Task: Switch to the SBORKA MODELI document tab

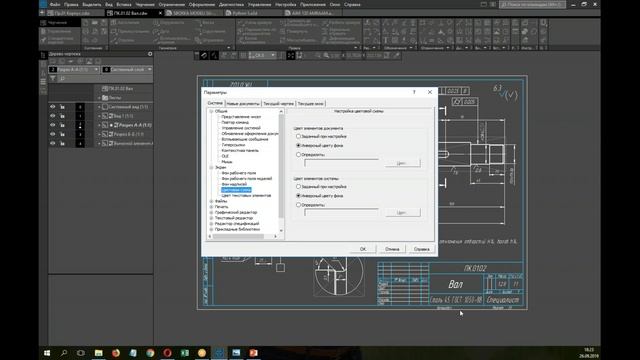Action: pos(195,13)
